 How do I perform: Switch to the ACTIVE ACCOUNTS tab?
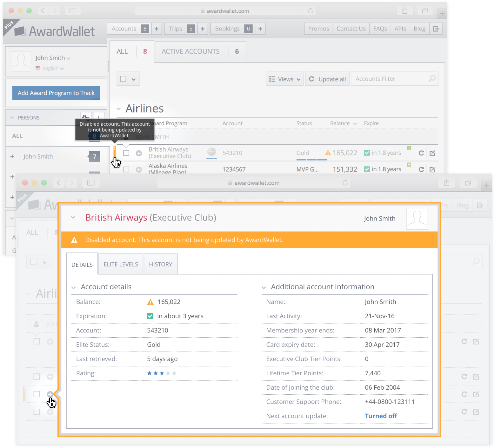(200, 51)
